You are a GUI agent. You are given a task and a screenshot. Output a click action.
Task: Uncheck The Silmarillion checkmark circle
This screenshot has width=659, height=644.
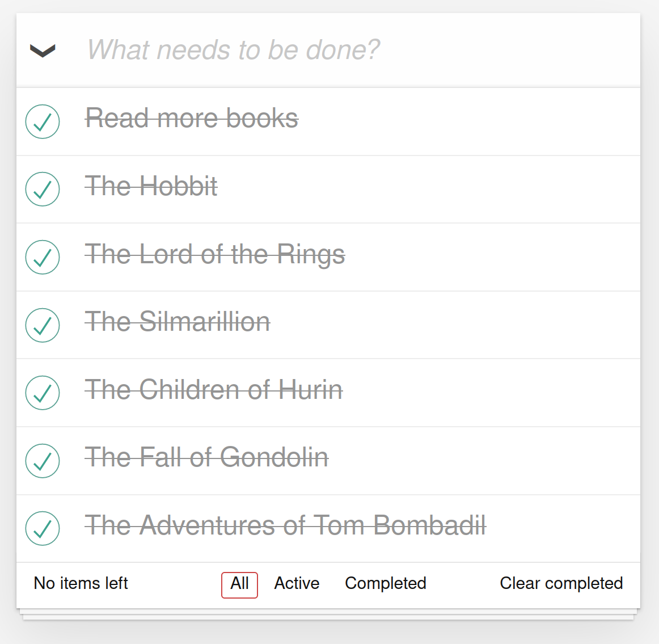pos(43,325)
